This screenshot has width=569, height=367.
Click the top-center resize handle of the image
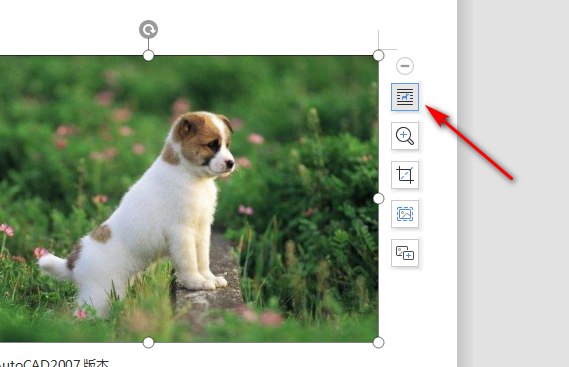[148, 56]
